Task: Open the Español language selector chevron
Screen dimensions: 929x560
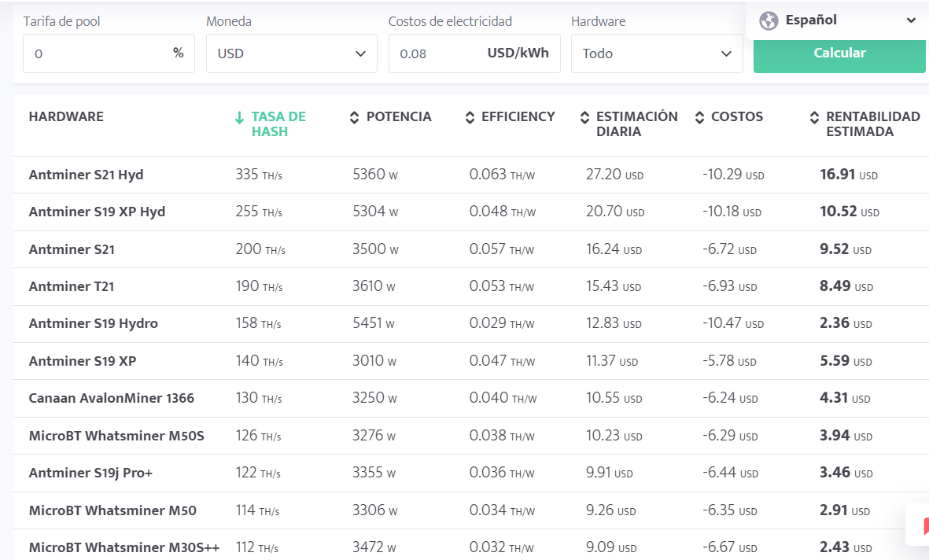Action: [x=911, y=20]
